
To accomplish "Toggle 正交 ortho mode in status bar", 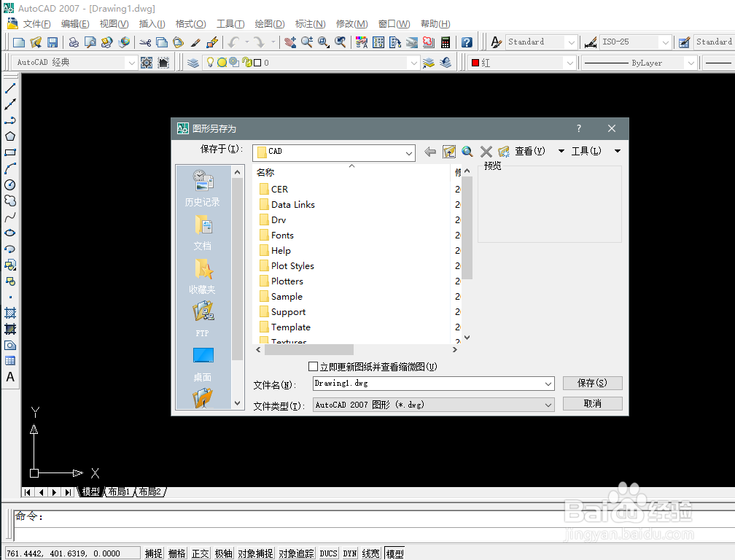I will (200, 553).
